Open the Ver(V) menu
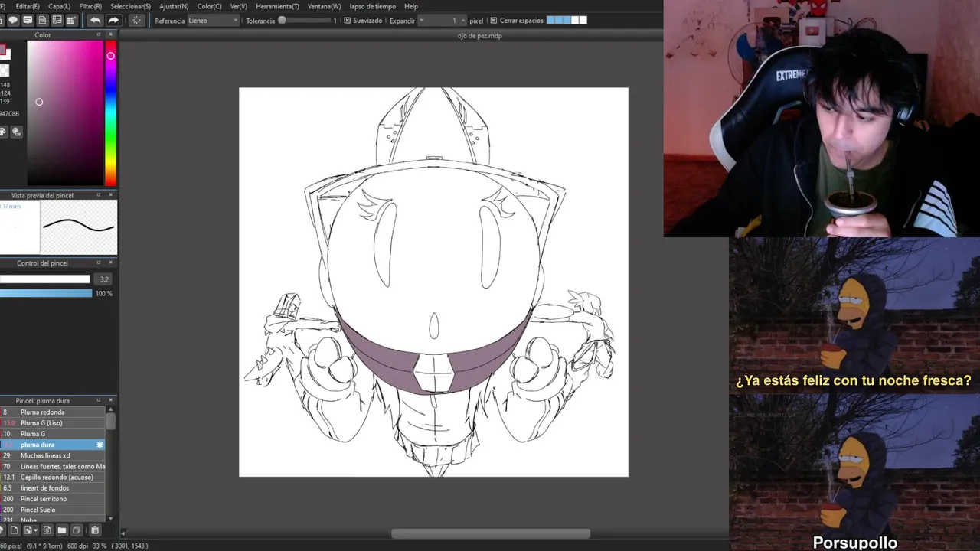The width and height of the screenshot is (980, 551). point(239,6)
